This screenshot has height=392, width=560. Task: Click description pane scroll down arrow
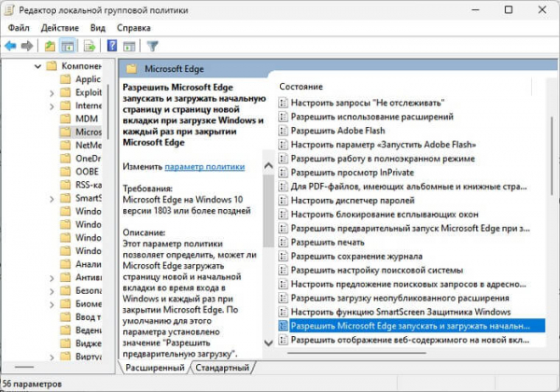268,343
